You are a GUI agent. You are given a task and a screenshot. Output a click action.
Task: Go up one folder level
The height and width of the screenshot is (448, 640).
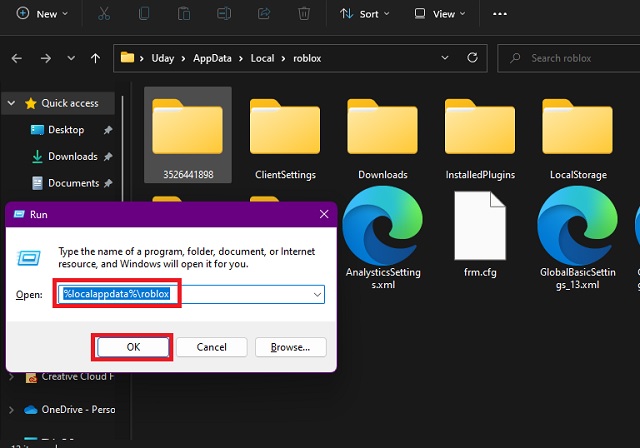(96, 58)
